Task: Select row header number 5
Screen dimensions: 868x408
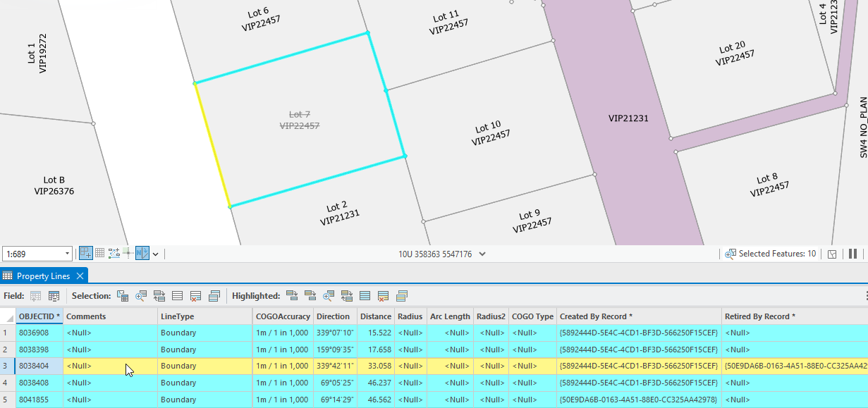Action: (7, 400)
